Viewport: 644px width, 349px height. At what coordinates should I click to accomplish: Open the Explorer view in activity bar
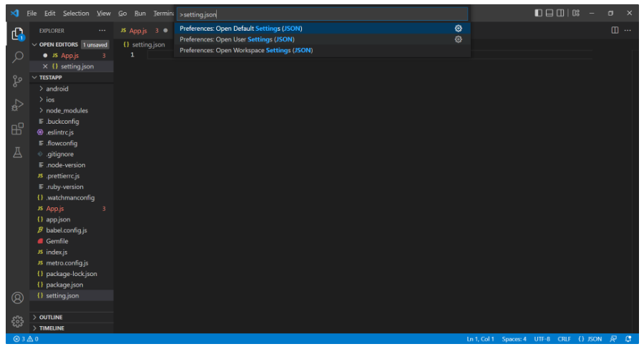click(x=17, y=34)
